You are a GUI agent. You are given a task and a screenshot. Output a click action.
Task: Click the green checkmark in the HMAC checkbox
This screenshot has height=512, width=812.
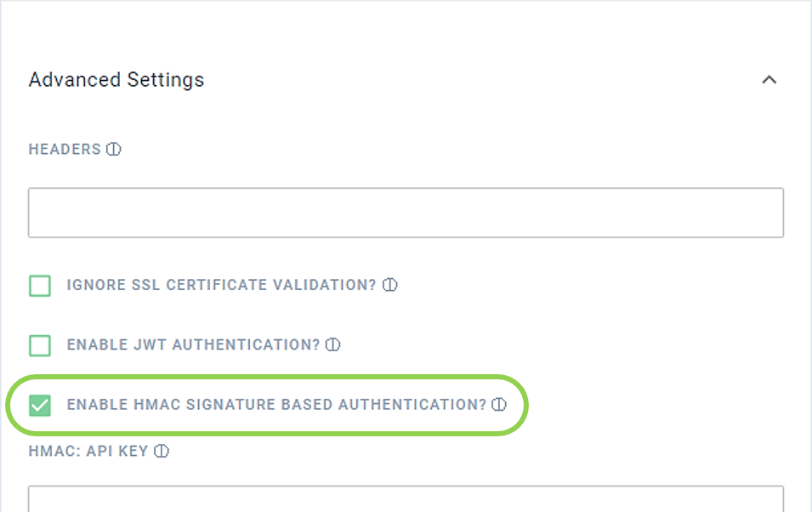pyautogui.click(x=40, y=405)
